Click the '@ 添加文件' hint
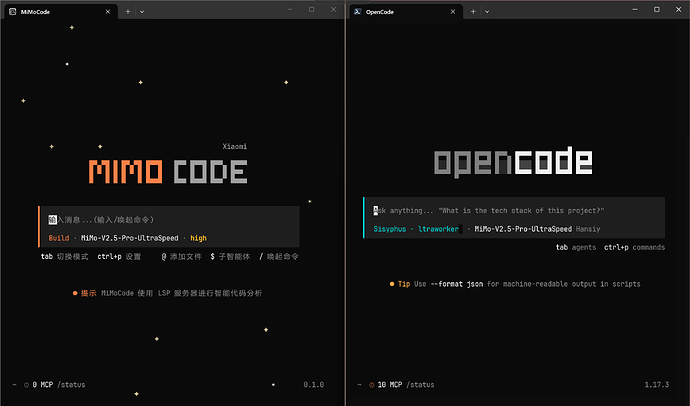Image resolution: width=690 pixels, height=406 pixels. coord(181,256)
